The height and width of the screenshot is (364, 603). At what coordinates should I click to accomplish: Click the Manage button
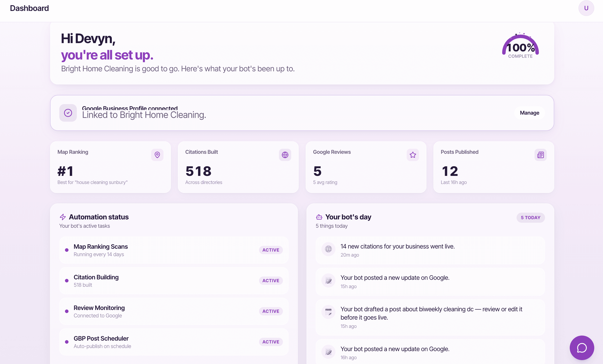(x=529, y=113)
